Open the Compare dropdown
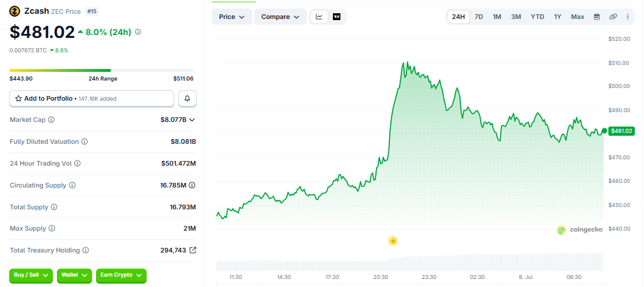 tap(281, 17)
